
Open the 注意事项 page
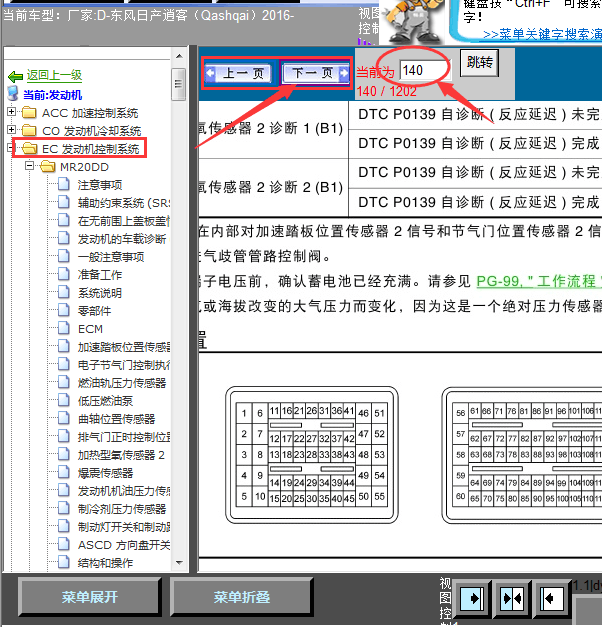tap(100, 185)
